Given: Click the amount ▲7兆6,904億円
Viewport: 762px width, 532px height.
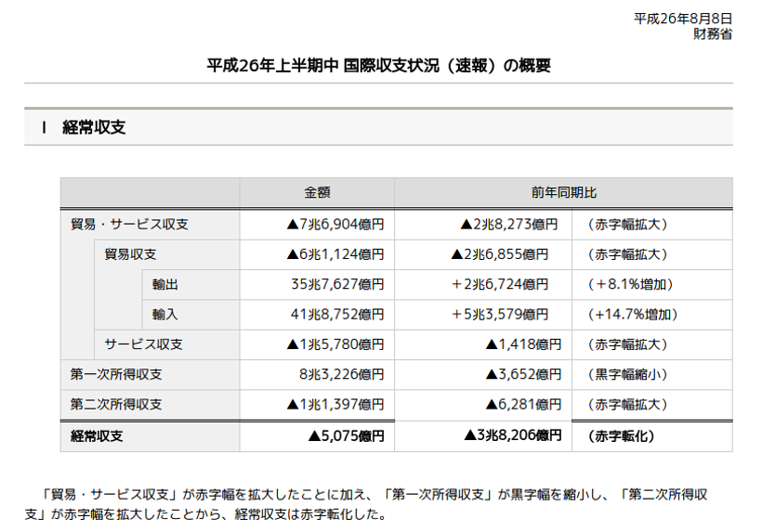Looking at the screenshot, I should (x=335, y=225).
